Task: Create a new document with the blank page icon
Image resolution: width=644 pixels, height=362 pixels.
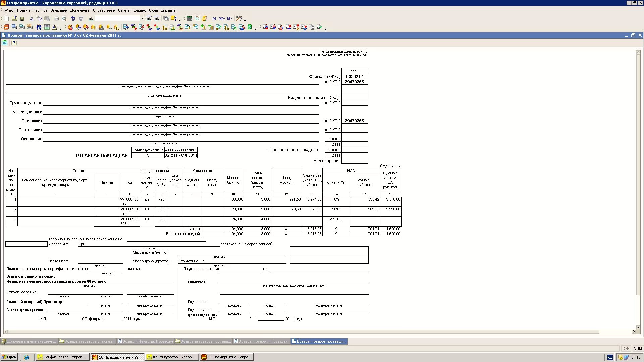Action: tap(7, 19)
